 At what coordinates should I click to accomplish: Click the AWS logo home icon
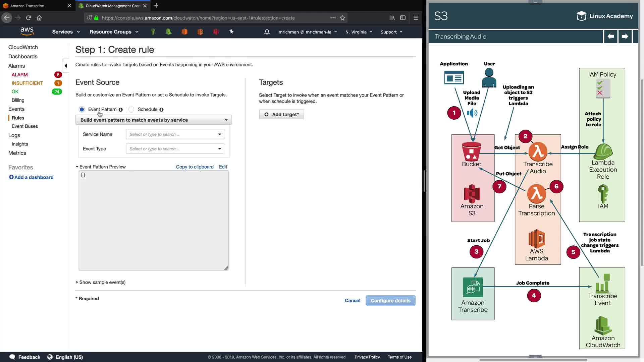coord(27,31)
